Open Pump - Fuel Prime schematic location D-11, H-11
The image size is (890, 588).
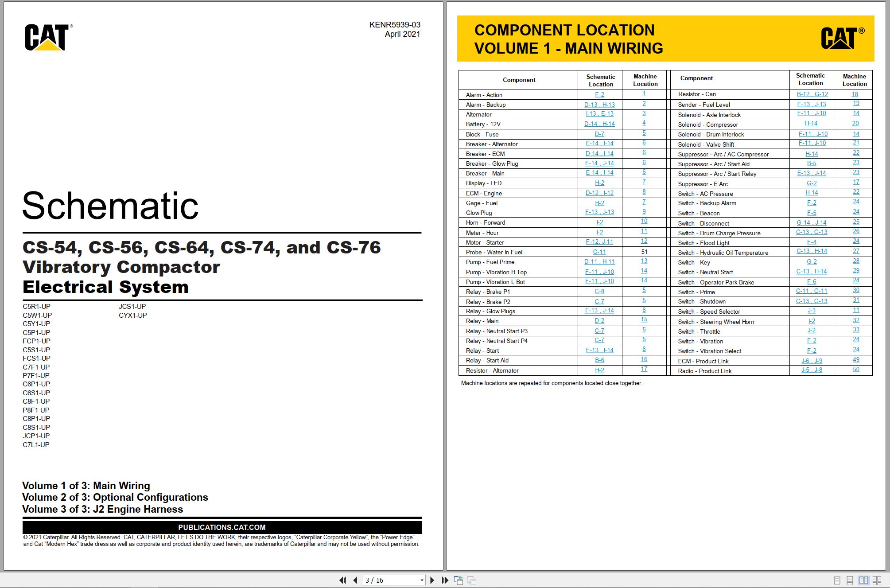pos(599,261)
